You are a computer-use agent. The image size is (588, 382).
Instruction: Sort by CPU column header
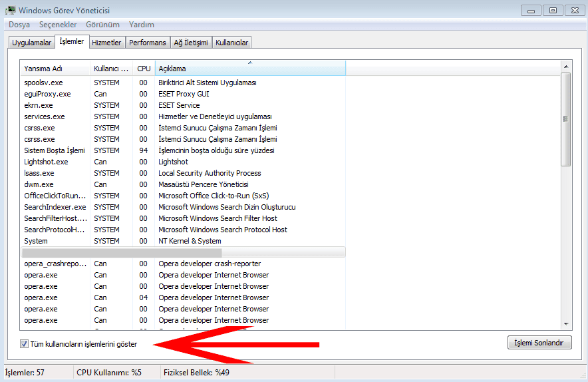(x=144, y=69)
